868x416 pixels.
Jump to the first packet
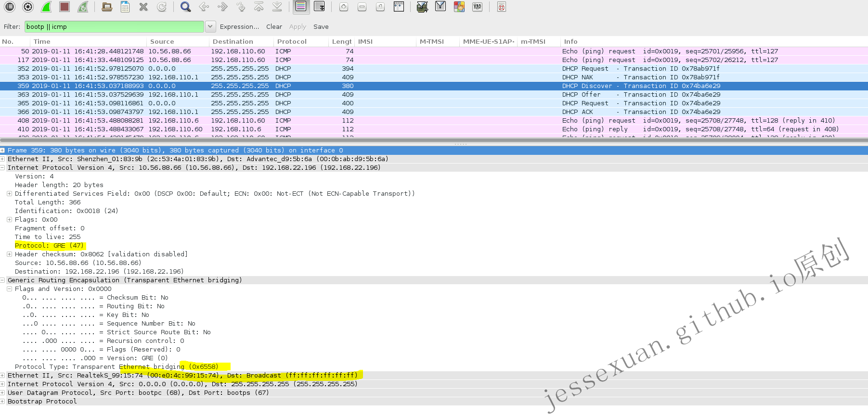[x=259, y=7]
